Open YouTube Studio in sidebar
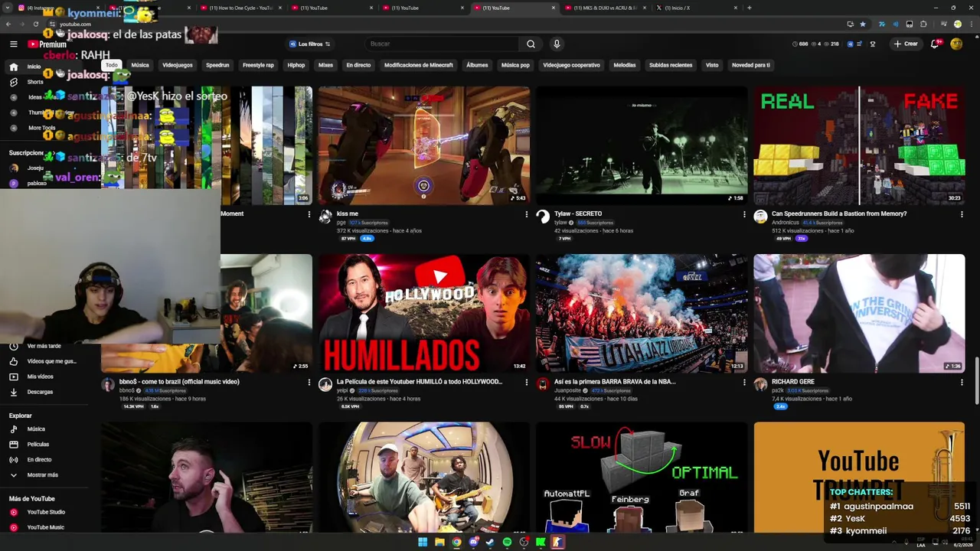 click(x=46, y=512)
